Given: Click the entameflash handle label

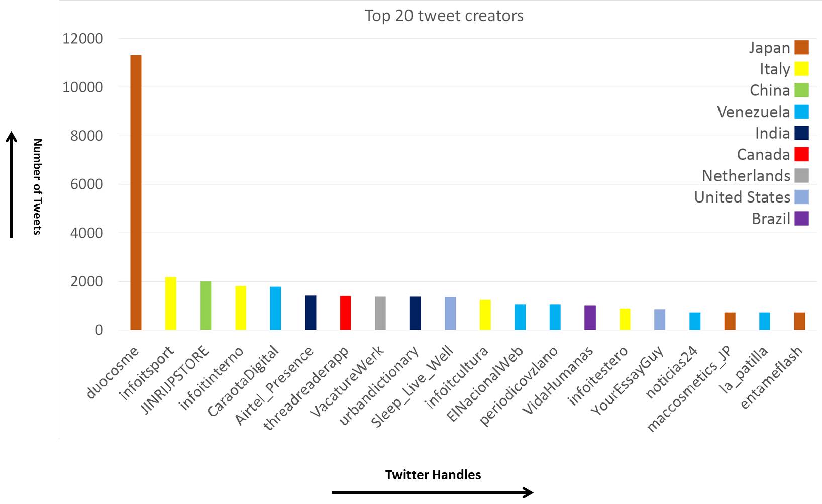Looking at the screenshot, I should click(771, 377).
